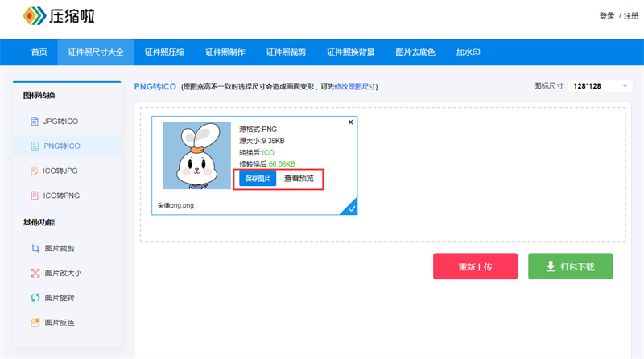Click the download arrow icon on 打包下载
The width and height of the screenshot is (644, 359).
click(x=551, y=266)
